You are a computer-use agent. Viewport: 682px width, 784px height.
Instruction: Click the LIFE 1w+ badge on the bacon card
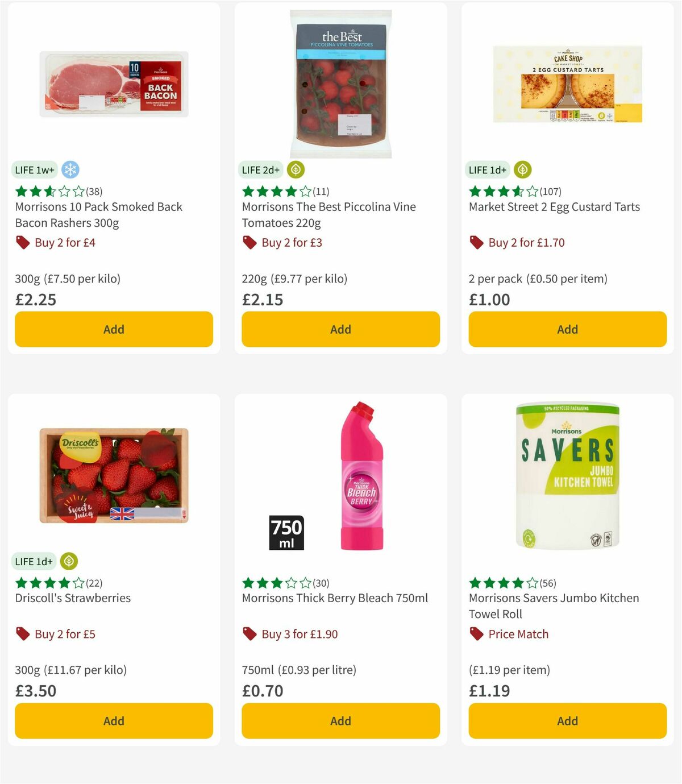34,169
